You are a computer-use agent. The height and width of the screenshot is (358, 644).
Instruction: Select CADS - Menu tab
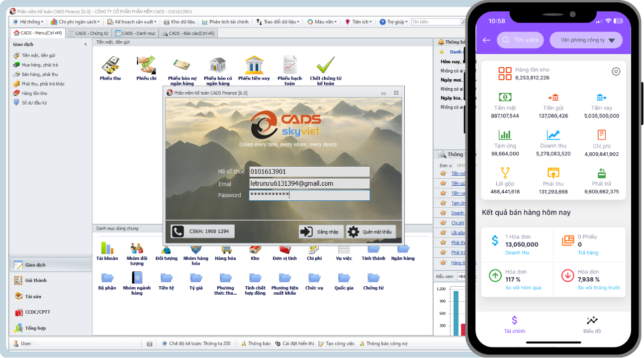coord(37,33)
